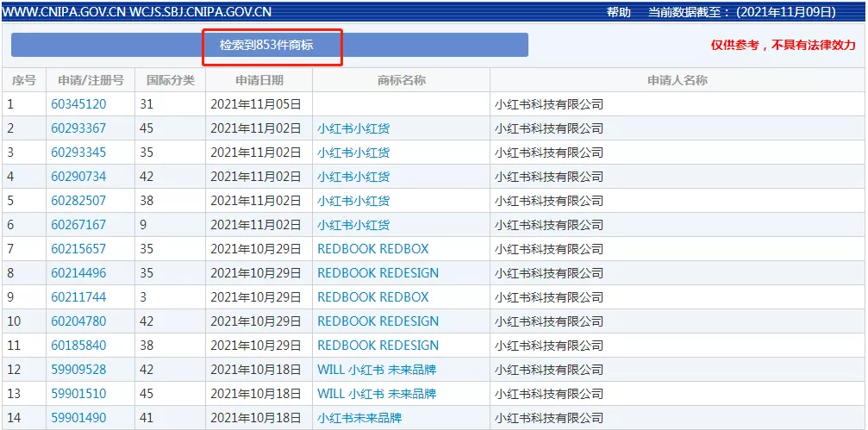Open application number 60293367
868x430 pixels.
point(78,128)
